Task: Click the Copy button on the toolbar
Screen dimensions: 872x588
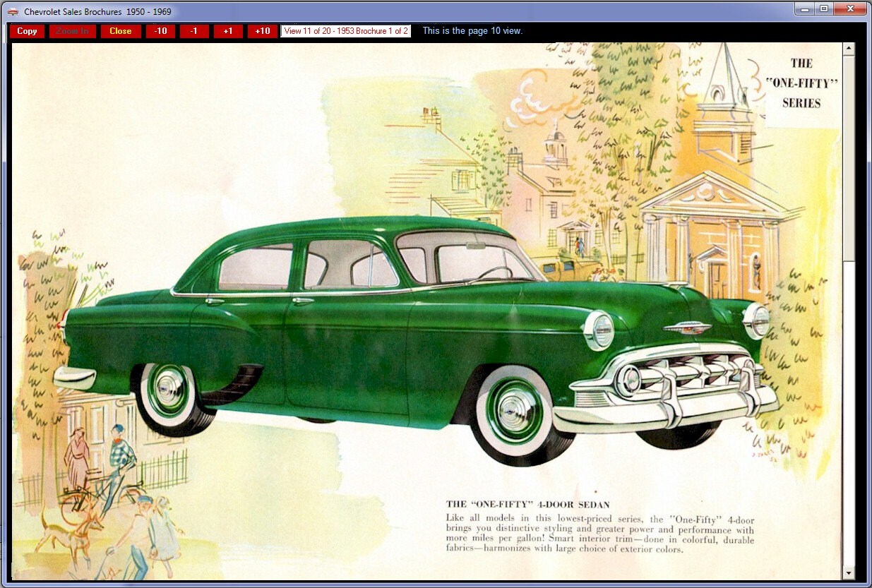Action: point(28,31)
